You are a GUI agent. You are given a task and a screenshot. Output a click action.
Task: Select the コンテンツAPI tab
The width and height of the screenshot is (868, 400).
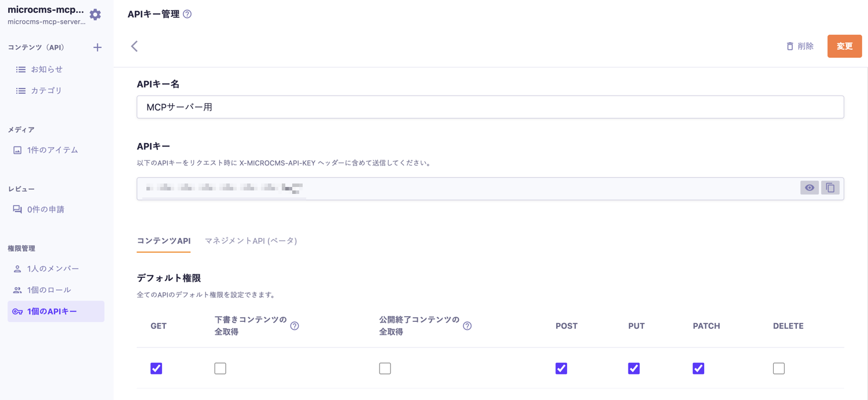[x=163, y=241]
